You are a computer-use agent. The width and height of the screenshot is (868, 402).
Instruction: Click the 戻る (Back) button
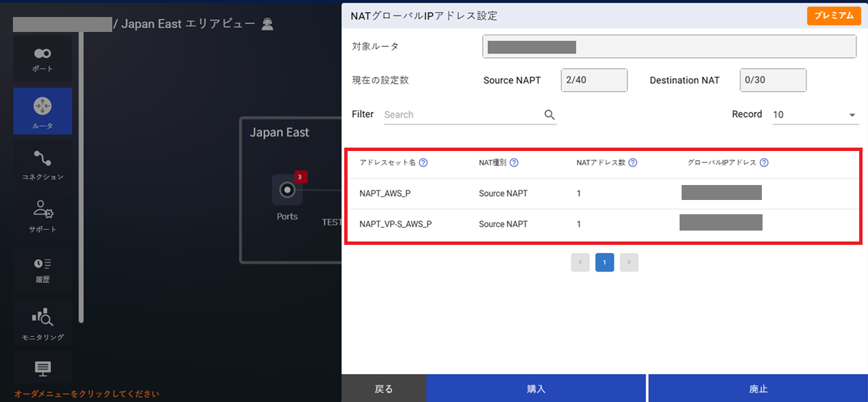coord(384,388)
